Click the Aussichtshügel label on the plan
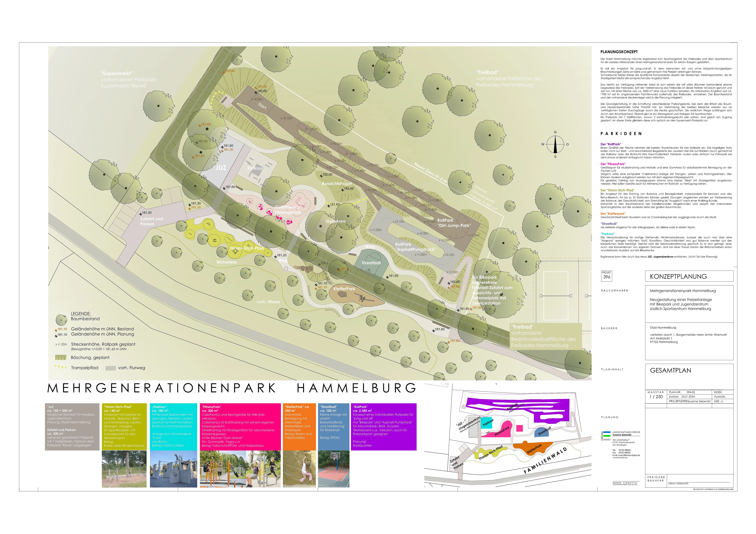This screenshot has height=534, width=756. click(x=337, y=183)
